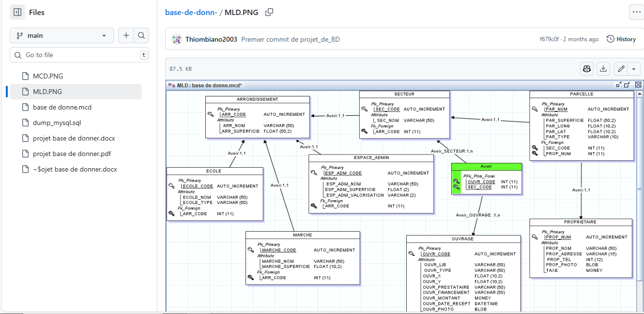
Task: Download the raw MLD.PNG file
Action: (x=603, y=69)
